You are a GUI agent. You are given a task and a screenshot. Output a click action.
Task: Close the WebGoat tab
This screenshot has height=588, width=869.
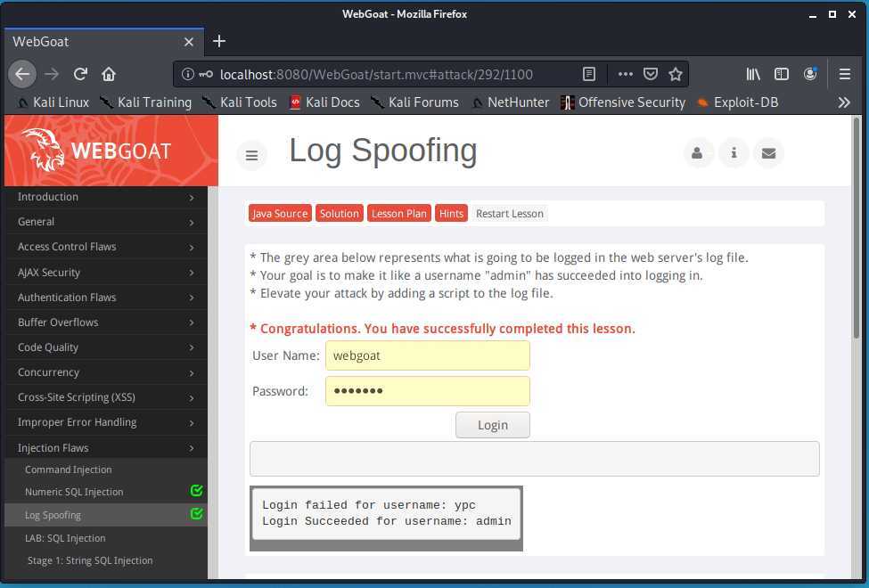pos(188,42)
